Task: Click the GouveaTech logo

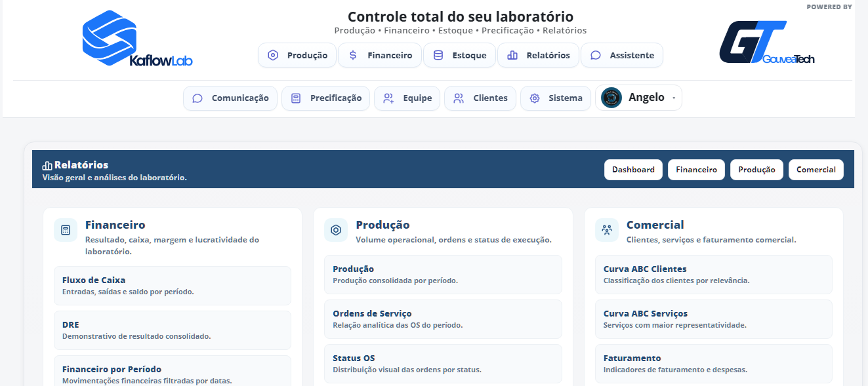Action: [767, 43]
